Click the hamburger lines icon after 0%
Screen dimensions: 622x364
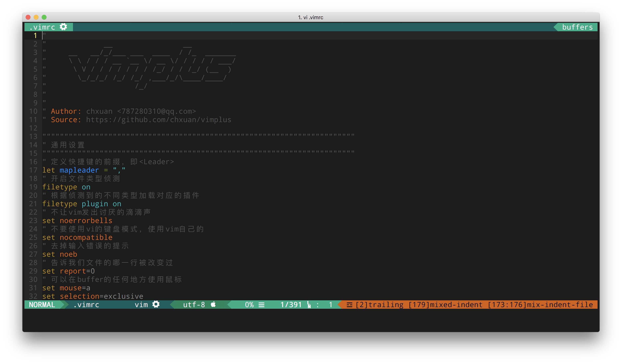[261, 305]
